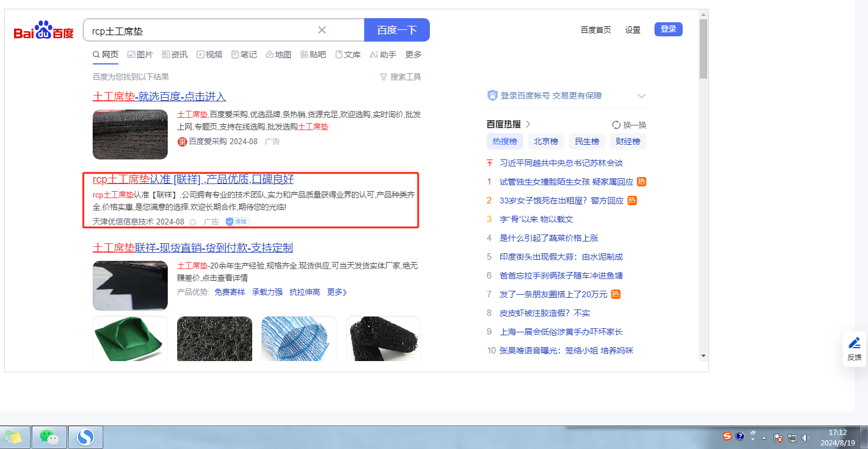Click the 反馈 feedback button

coord(855,349)
